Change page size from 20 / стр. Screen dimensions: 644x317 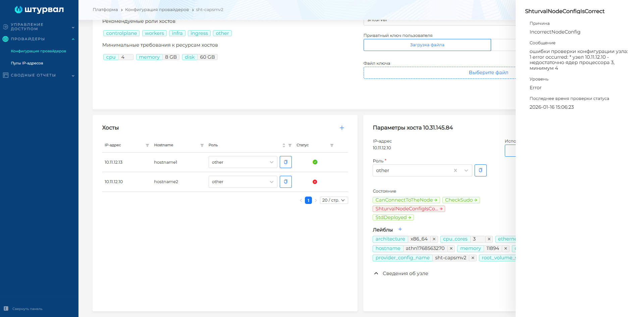[334, 200]
